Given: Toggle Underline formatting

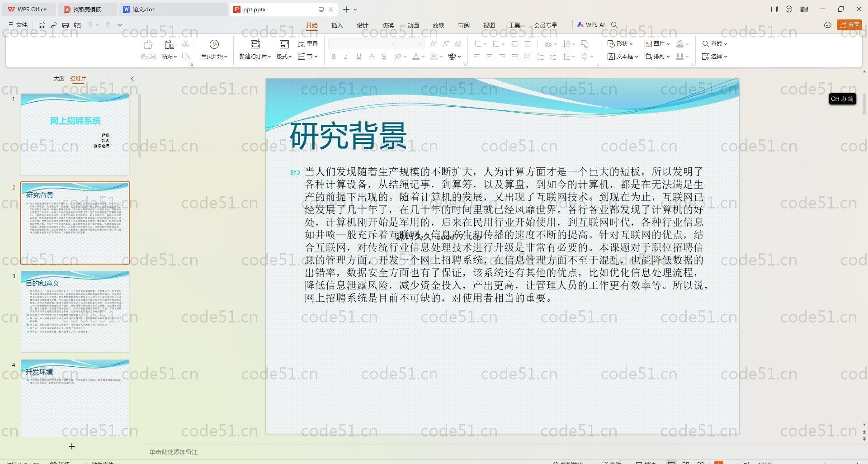Looking at the screenshot, I should pos(359,57).
